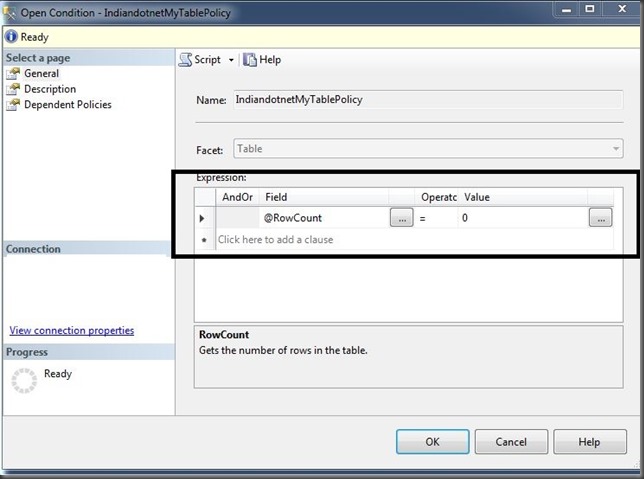Click the Description page icon
Image resolution: width=644 pixels, height=479 pixels.
(x=13, y=89)
